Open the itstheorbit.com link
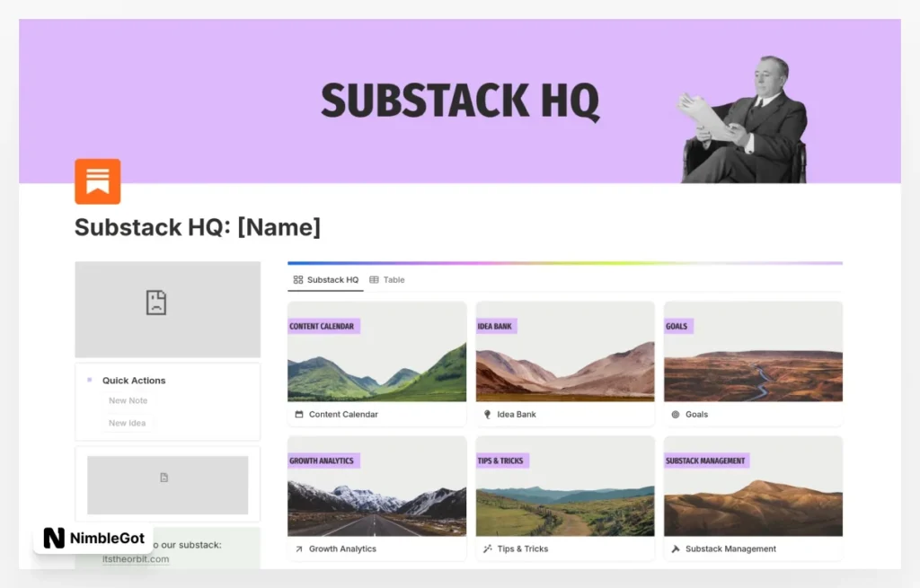Image resolution: width=920 pixels, height=588 pixels. click(136, 559)
